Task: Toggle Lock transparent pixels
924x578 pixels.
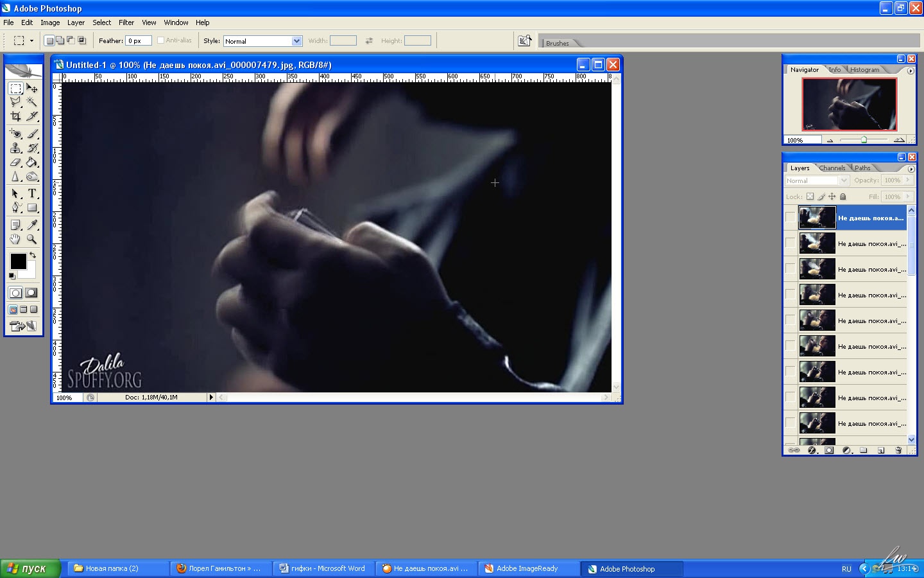Action: [810, 197]
